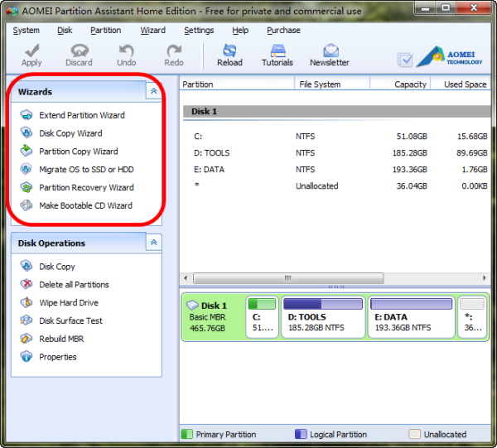Click Rebuild MBR text link
This screenshot has width=497, height=448.
pyautogui.click(x=61, y=339)
